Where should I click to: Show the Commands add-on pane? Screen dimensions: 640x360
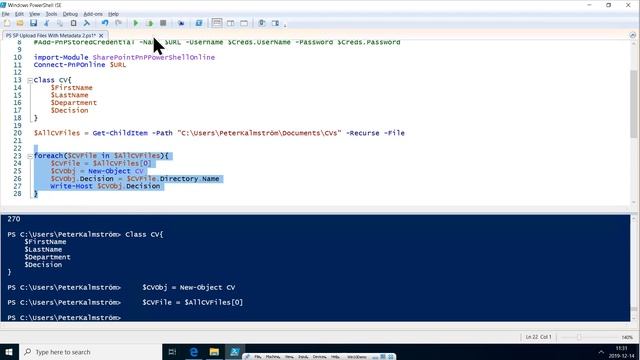pos(276,23)
